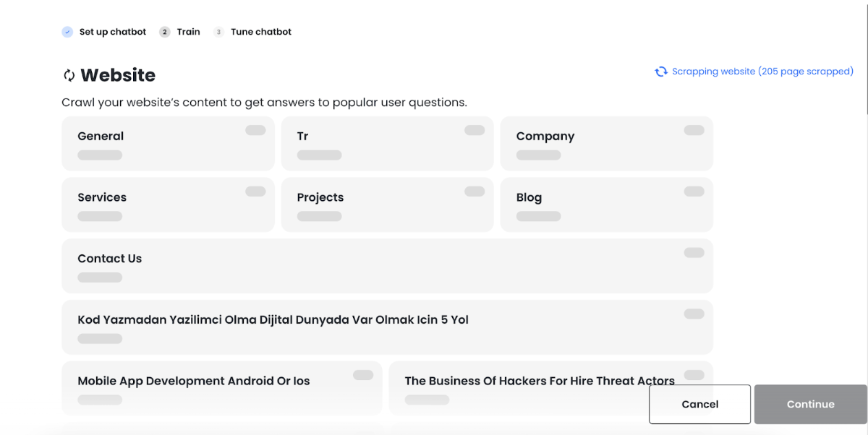Toggle the Company section switch
Image resolution: width=868 pixels, height=435 pixels.
694,130
